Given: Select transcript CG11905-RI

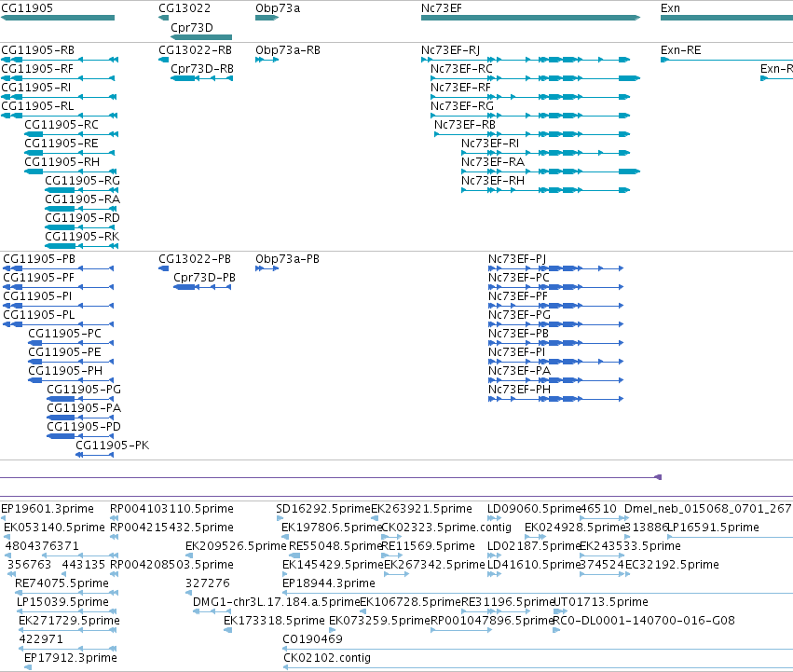Looking at the screenshot, I should click(59, 97).
